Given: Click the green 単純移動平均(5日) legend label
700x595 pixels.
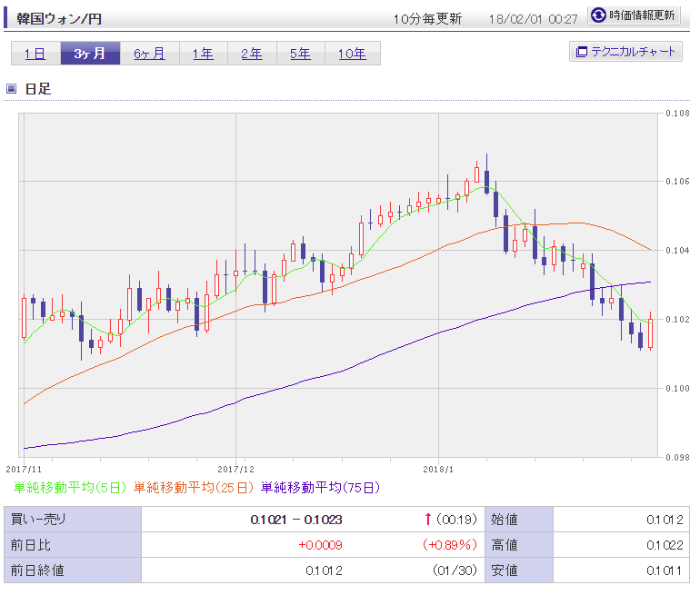Looking at the screenshot, I should [x=70, y=488].
